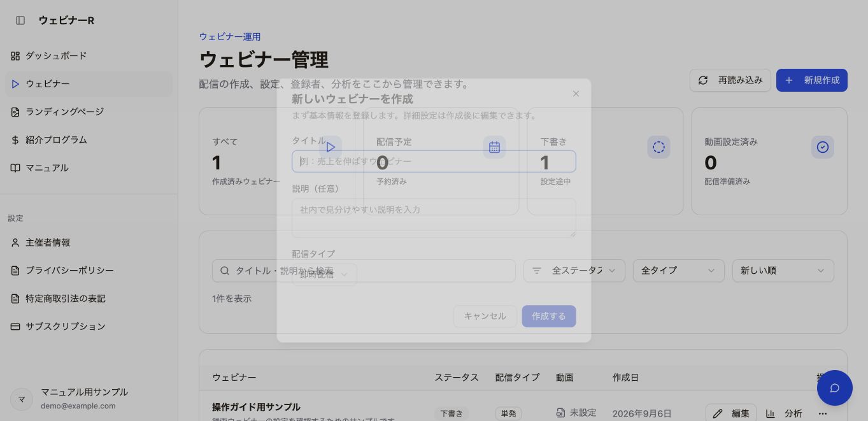Open the 配信タイプ dropdown in the dialog

pos(324,275)
